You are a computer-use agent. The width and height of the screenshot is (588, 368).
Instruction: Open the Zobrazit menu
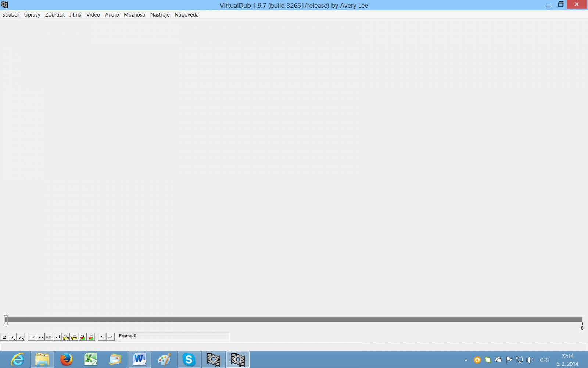point(55,15)
